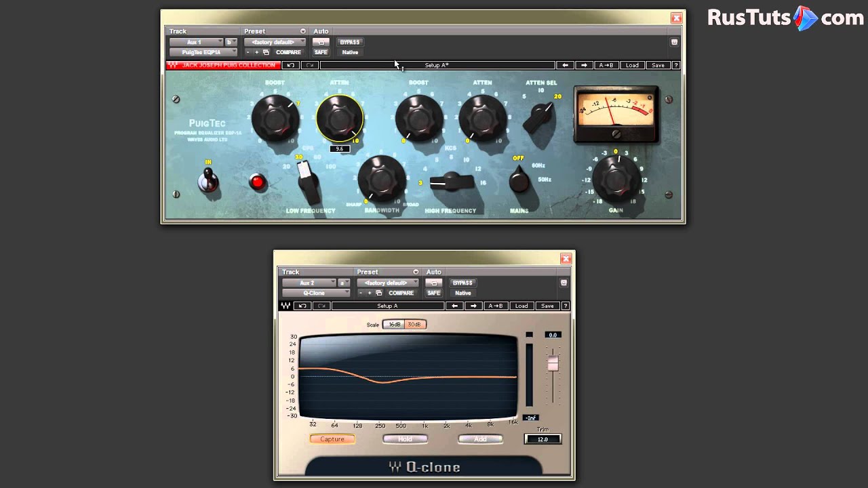Open Preset menu arrow in PuigTec header
This screenshot has height=488, width=868.
[303, 31]
